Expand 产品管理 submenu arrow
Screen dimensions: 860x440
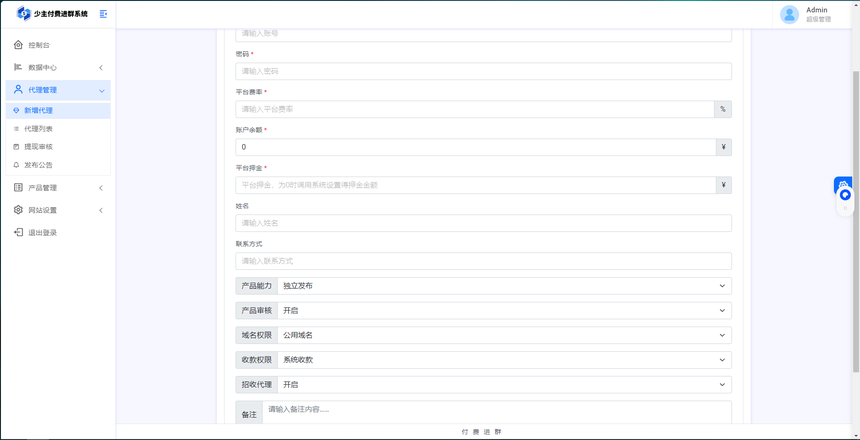(101, 188)
